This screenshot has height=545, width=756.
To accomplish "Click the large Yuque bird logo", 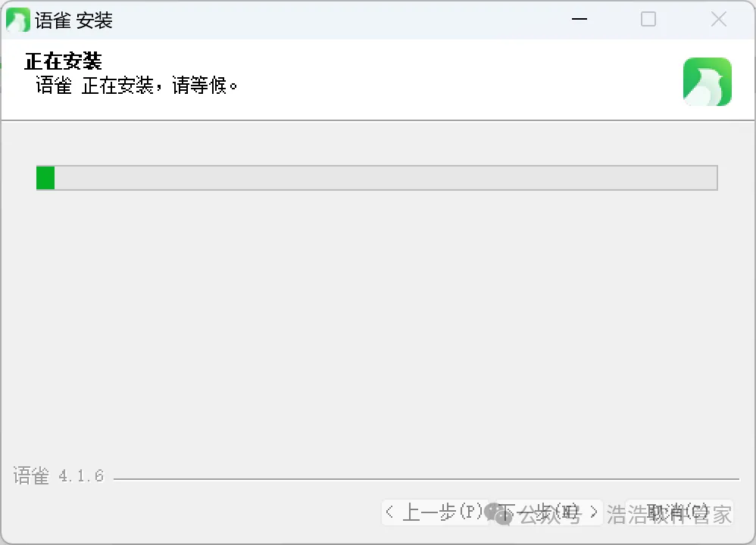I will pos(708,82).
